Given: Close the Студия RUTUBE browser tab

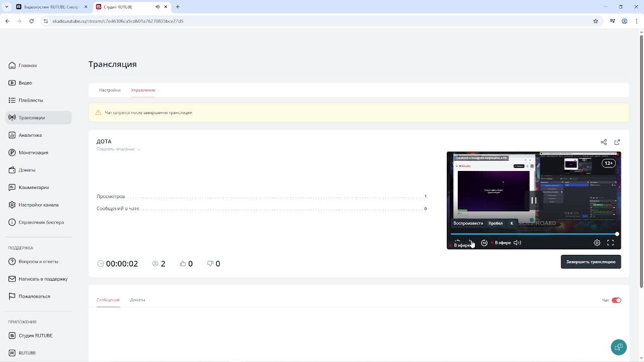Looking at the screenshot, I should pyautogui.click(x=166, y=7).
